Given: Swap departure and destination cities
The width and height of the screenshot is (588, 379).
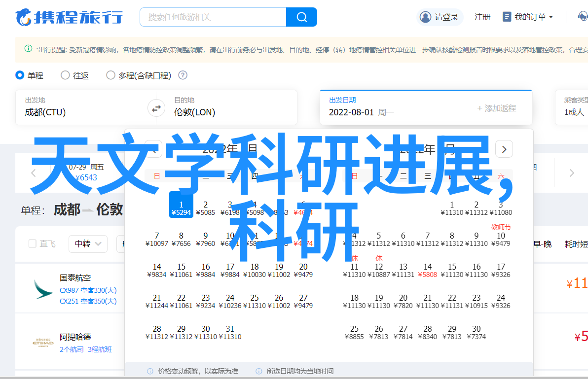Looking at the screenshot, I should (156, 108).
